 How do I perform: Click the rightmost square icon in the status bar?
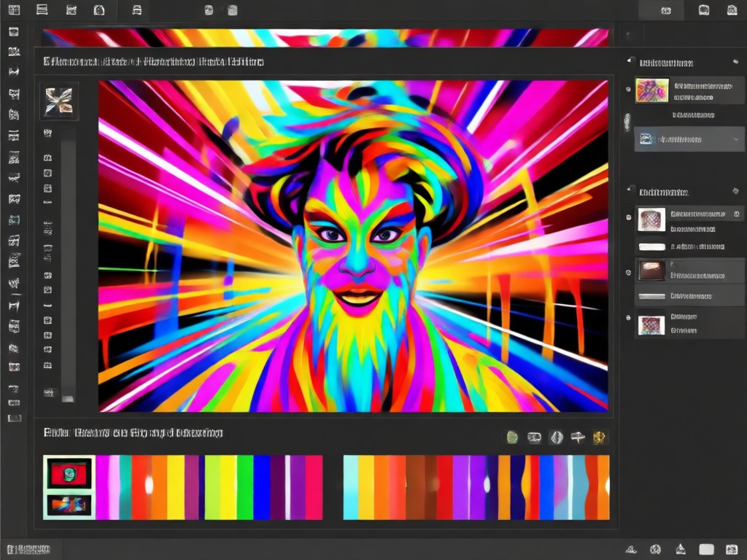[732, 550]
